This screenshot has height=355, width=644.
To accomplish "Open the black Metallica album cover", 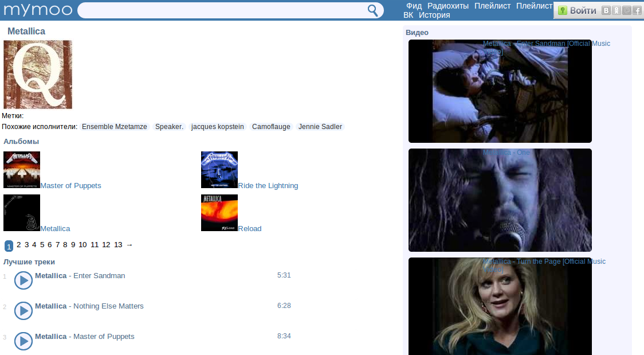I will click(22, 213).
